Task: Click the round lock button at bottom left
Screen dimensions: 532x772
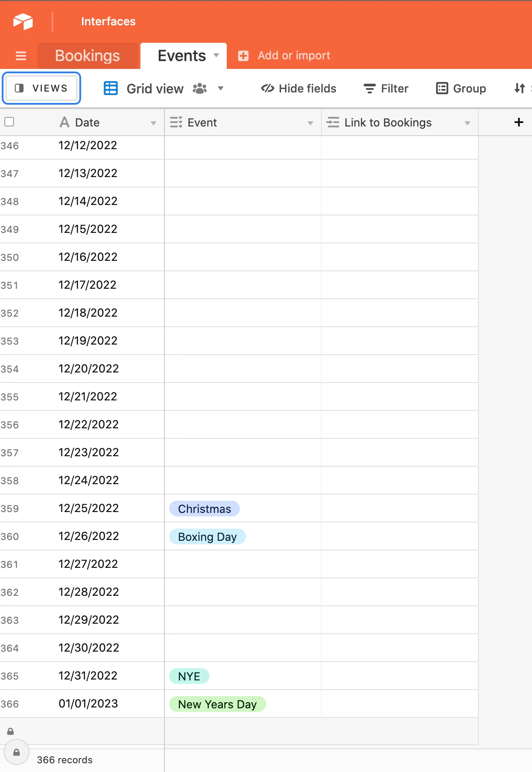Action: (17, 752)
